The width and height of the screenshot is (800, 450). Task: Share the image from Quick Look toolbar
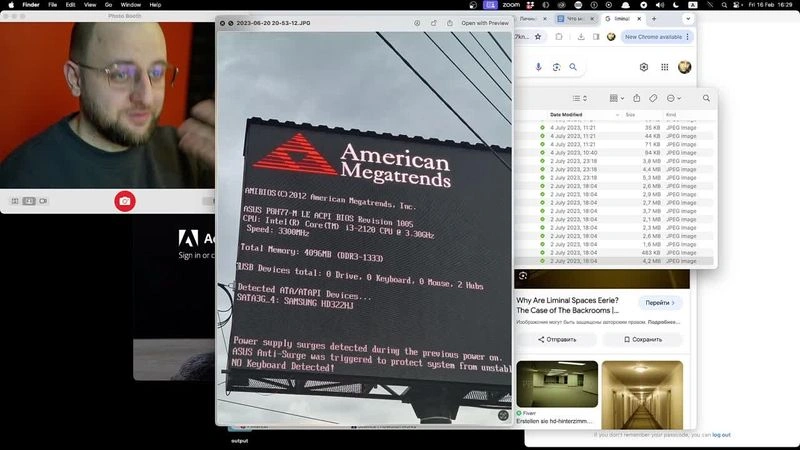tap(449, 23)
